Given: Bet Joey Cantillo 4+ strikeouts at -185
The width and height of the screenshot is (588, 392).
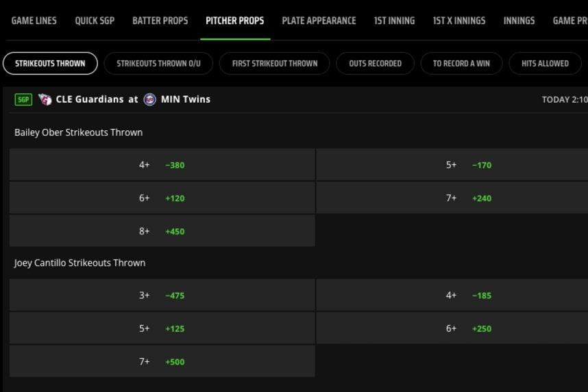Looking at the screenshot, I should (x=452, y=295).
